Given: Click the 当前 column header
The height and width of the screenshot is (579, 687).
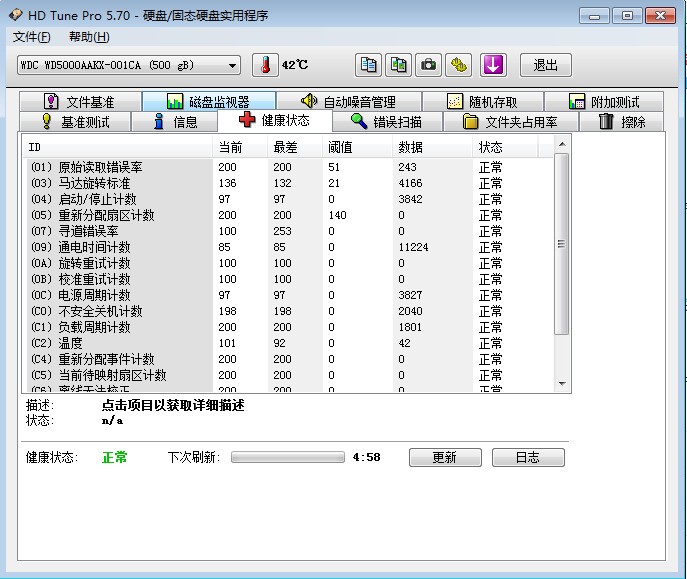Looking at the screenshot, I should [x=240, y=147].
